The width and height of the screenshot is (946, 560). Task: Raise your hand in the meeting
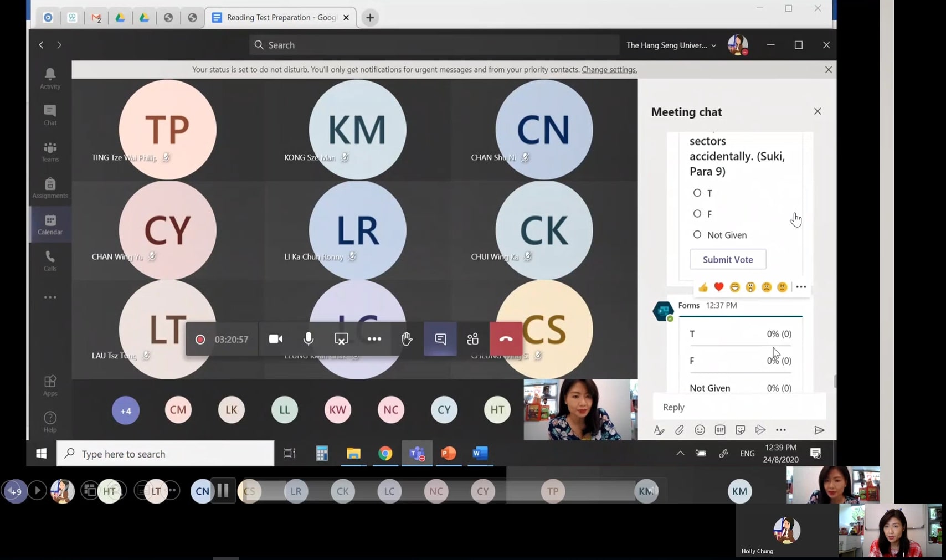(407, 339)
